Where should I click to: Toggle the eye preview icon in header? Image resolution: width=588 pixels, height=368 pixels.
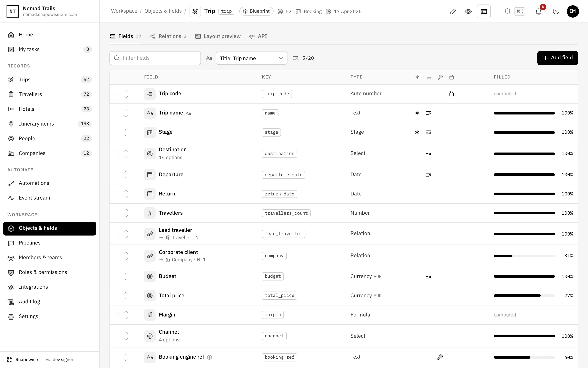point(468,11)
